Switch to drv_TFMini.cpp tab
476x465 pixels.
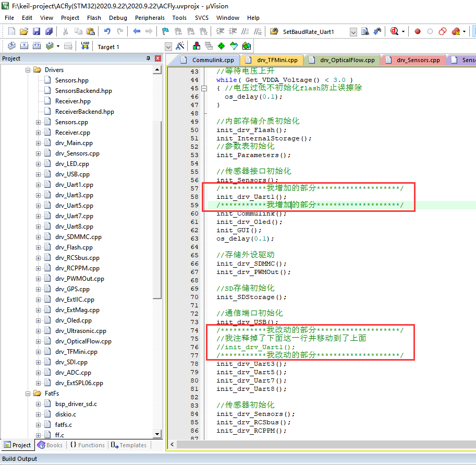(272, 60)
